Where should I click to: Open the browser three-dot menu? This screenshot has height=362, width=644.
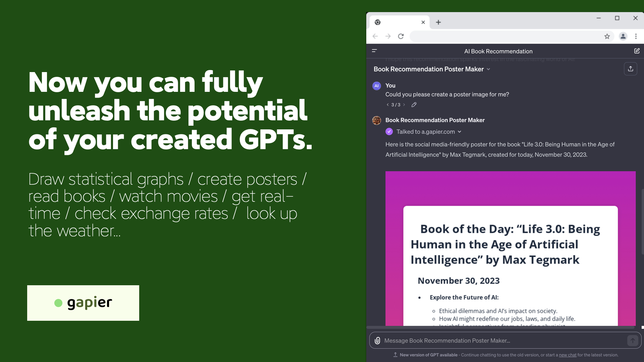tap(636, 36)
